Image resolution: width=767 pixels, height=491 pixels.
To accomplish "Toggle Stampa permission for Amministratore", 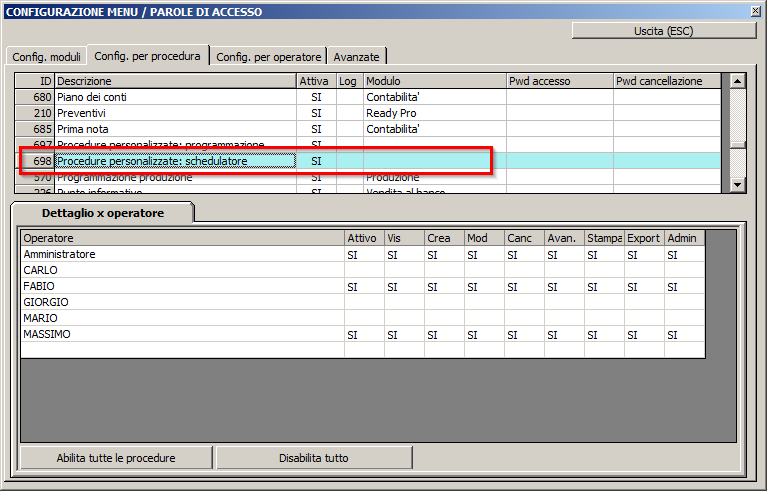I will 604,254.
